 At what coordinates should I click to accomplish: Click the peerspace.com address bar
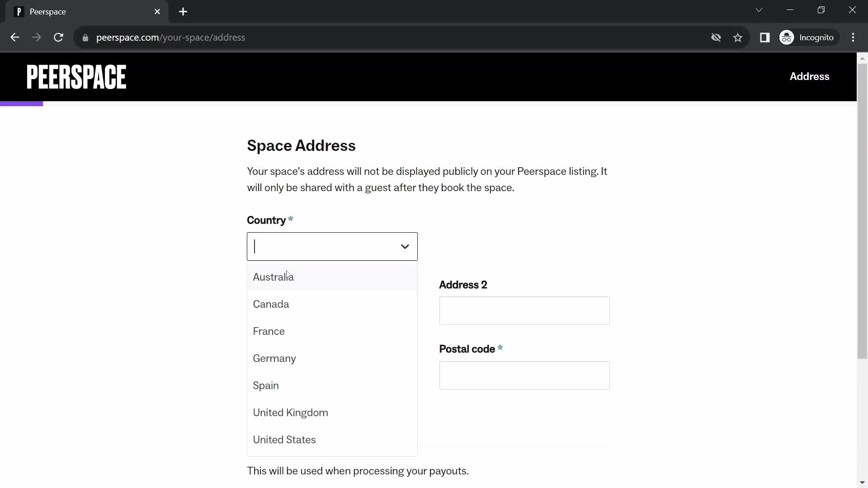171,37
